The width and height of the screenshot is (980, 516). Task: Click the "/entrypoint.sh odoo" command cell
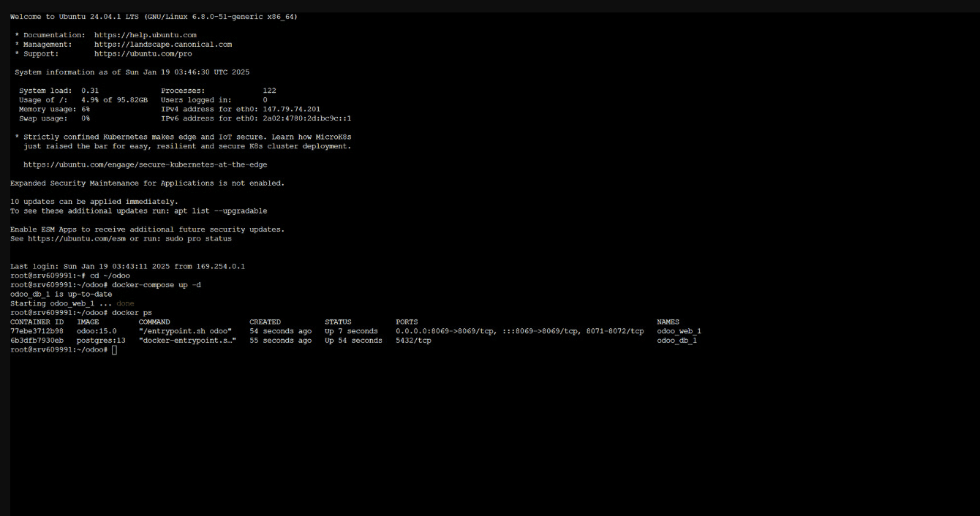coord(185,331)
